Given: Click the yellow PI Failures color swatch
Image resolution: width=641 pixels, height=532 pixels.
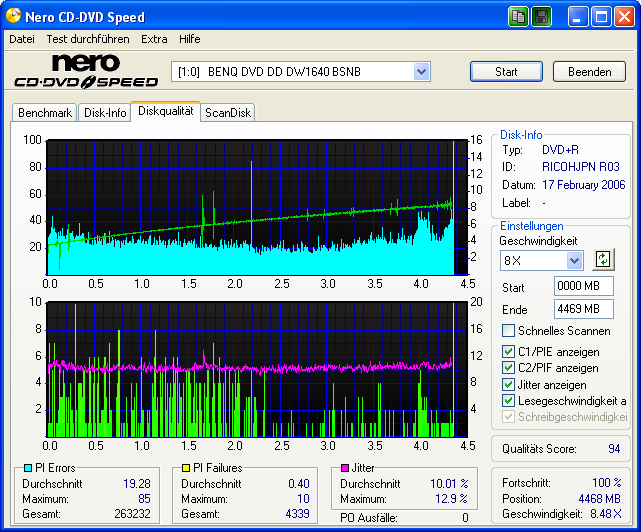Looking at the screenshot, I should click(186, 468).
